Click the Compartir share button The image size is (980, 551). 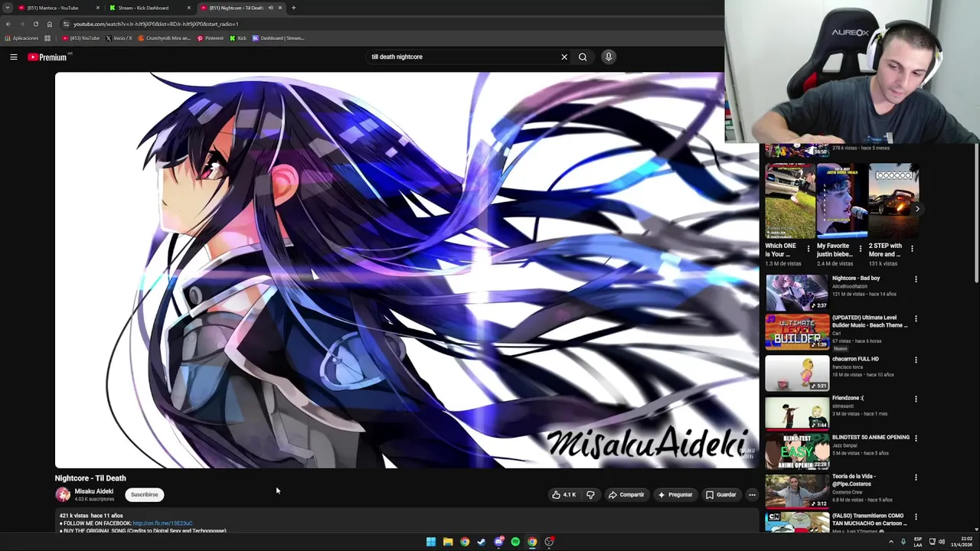626,494
